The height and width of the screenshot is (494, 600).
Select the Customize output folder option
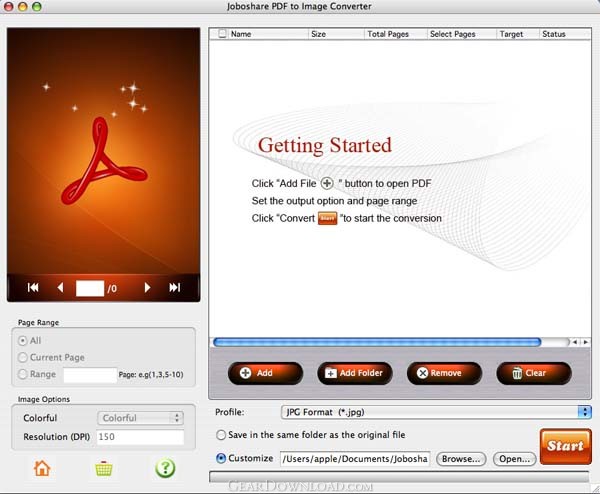coord(221,458)
